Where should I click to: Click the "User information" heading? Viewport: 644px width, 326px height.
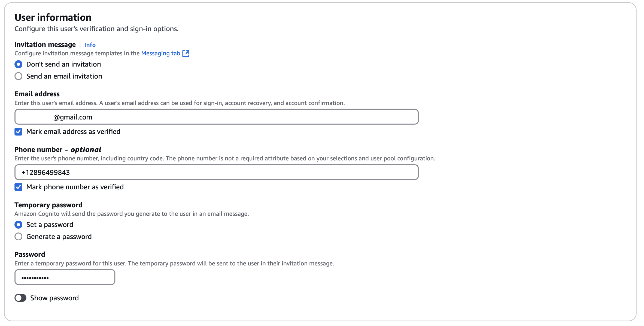(x=53, y=17)
